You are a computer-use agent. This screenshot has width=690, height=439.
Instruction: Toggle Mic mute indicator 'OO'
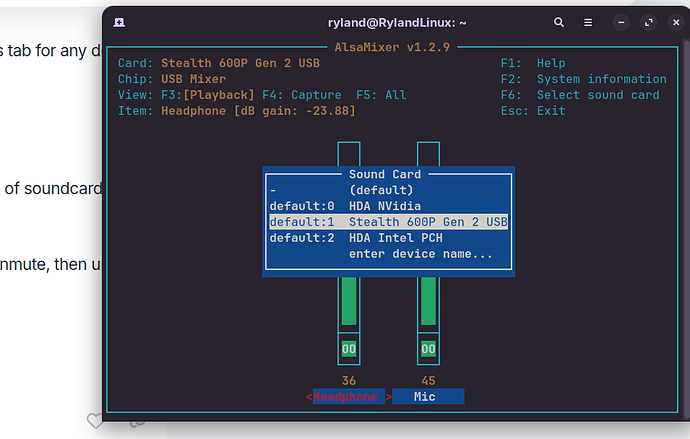coord(428,349)
